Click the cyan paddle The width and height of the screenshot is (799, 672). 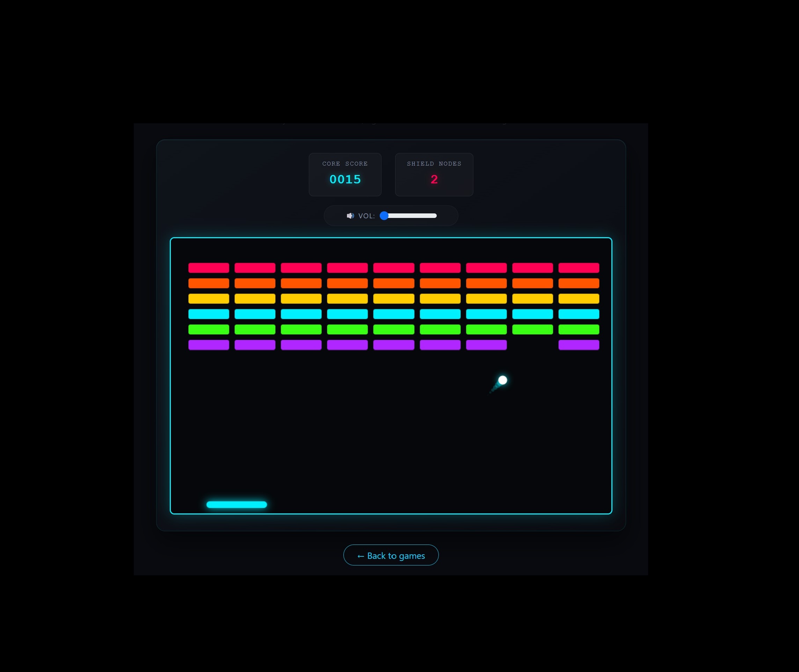(x=237, y=504)
